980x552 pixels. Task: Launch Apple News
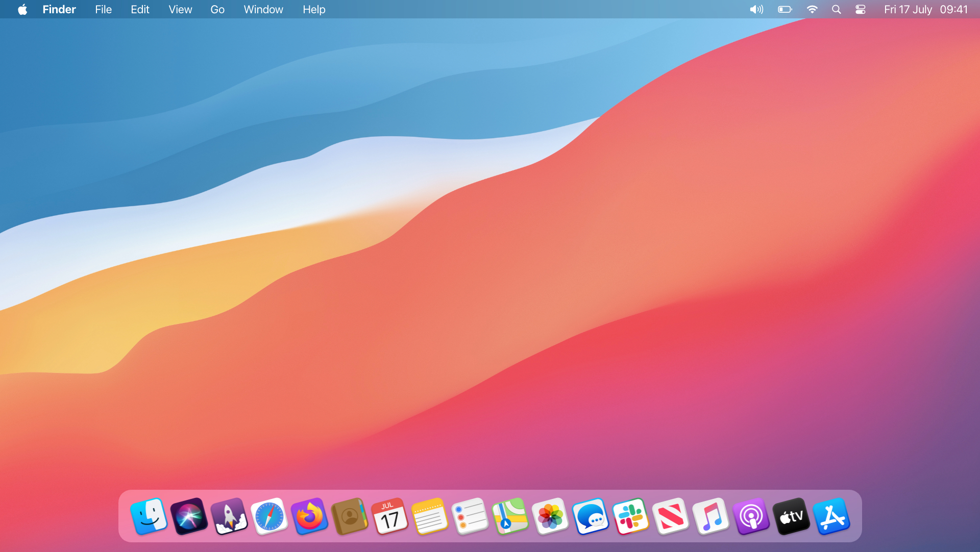pyautogui.click(x=671, y=516)
